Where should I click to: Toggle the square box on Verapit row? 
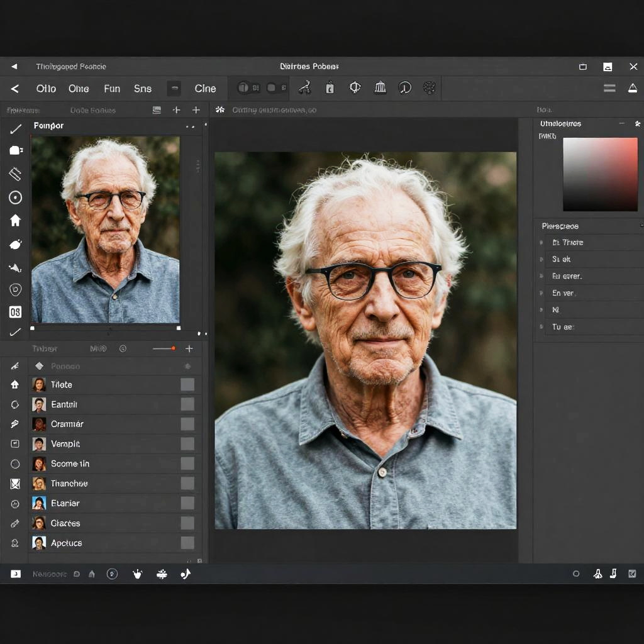click(187, 444)
